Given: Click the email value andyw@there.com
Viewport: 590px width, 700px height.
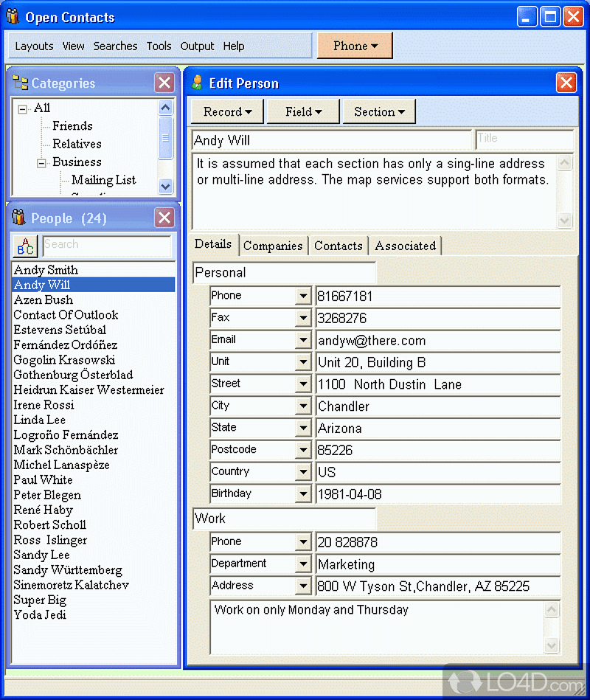Looking at the screenshot, I should [437, 341].
